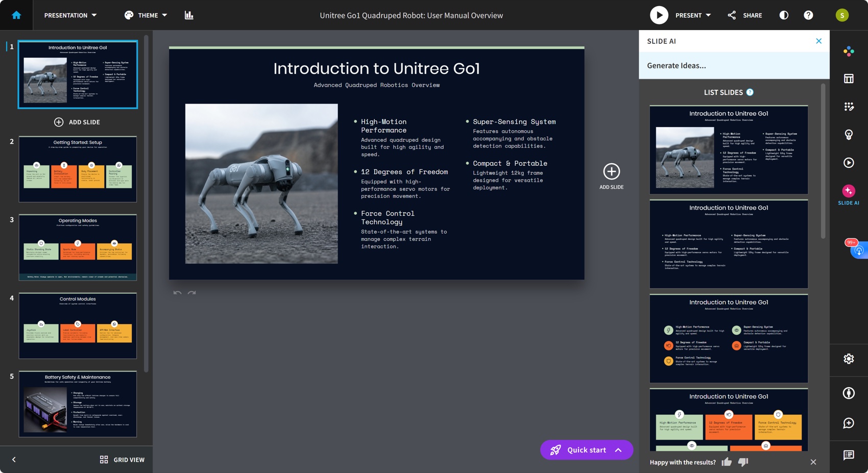868x473 pixels.
Task: Select the robot dog image on slide
Action: [x=261, y=184]
